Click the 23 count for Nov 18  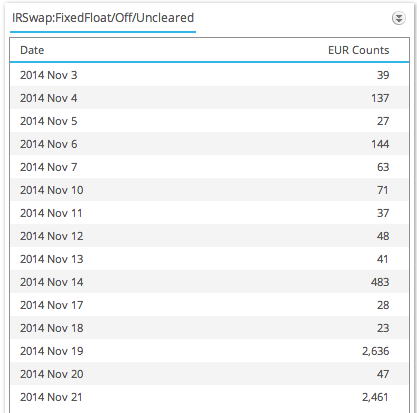383,328
